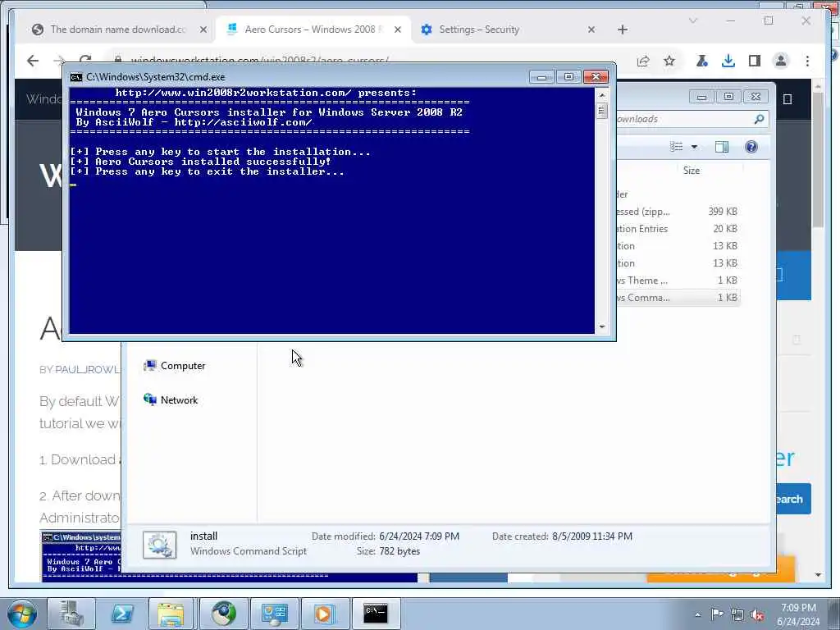The height and width of the screenshot is (630, 840).
Task: Select the 399 KB compressed zip file row
Action: coord(678,212)
